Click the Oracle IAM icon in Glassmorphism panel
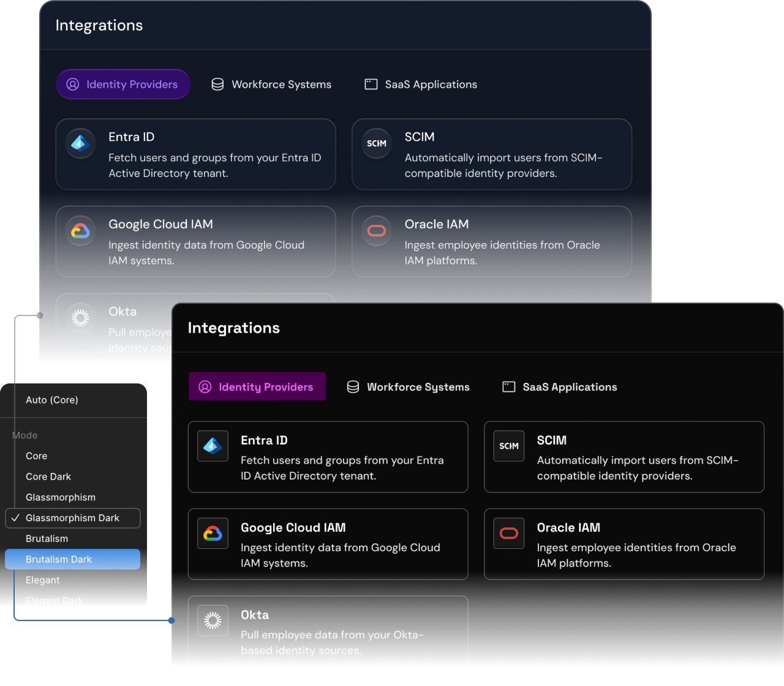The image size is (784, 686). 376,231
